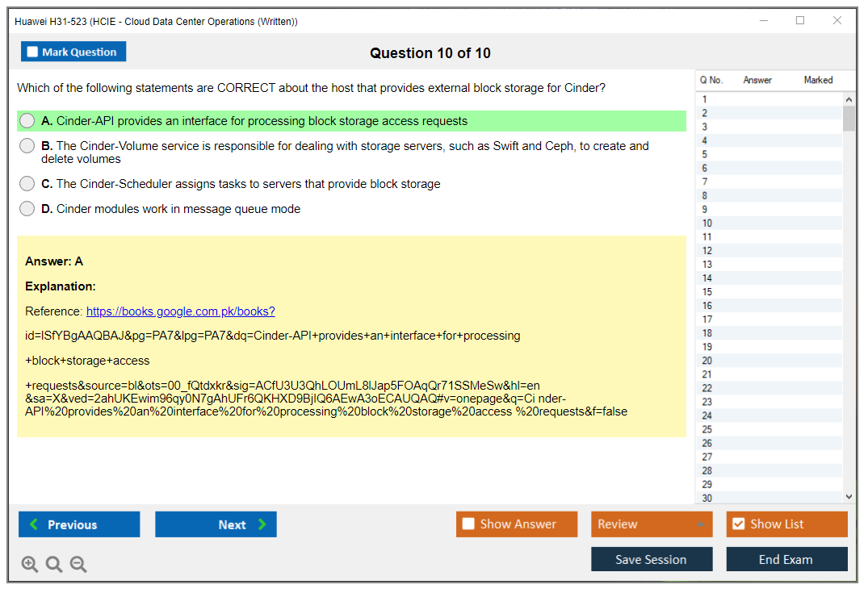The image size is (868, 593).
Task: Go to the Previous question
Action: click(79, 524)
